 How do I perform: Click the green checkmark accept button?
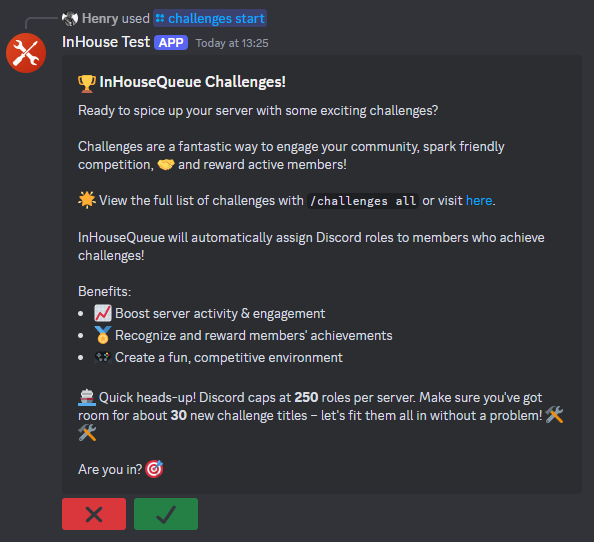tap(166, 514)
